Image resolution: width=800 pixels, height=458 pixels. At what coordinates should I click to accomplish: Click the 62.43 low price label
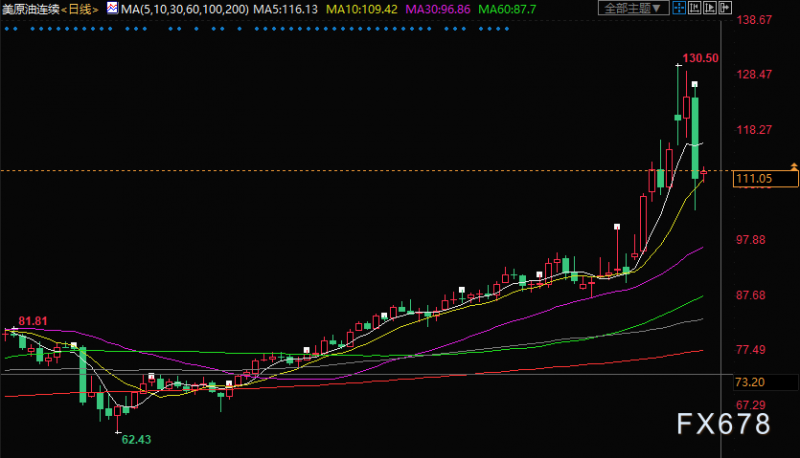pyautogui.click(x=136, y=440)
